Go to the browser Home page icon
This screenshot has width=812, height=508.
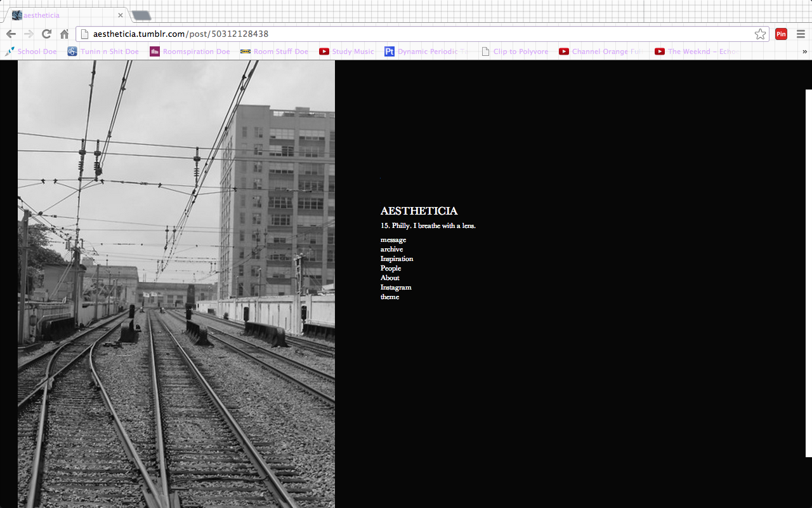pos(64,34)
